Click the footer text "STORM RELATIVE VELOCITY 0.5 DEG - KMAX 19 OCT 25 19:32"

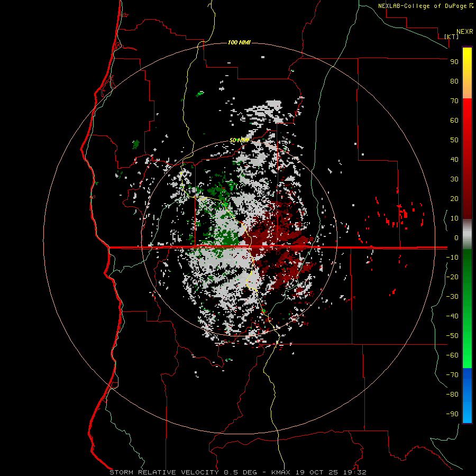(238, 472)
